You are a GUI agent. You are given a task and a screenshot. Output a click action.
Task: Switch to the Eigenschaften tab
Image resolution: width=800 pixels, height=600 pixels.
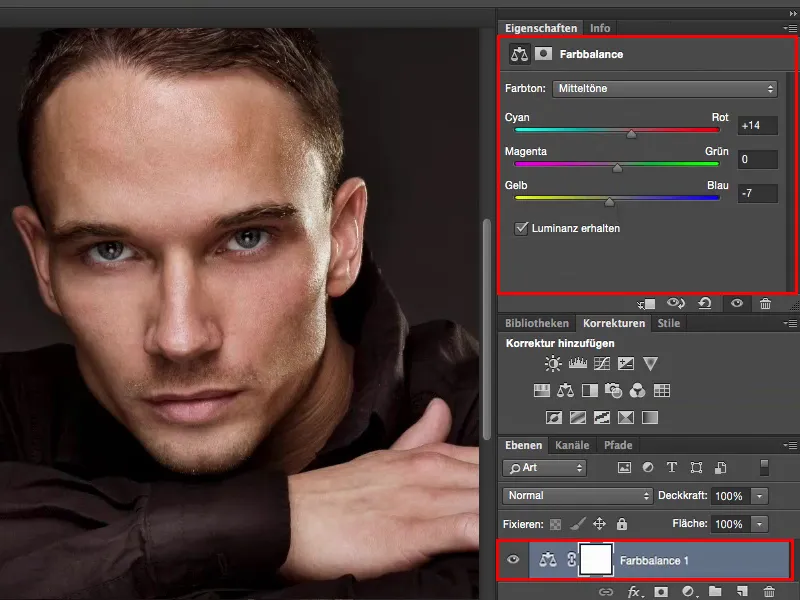click(x=541, y=29)
